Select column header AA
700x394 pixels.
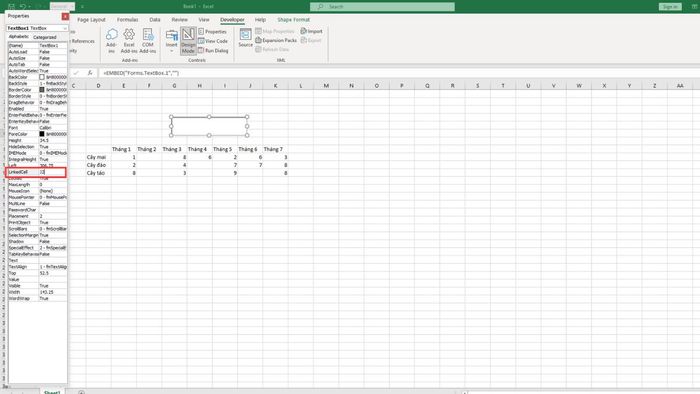(680, 86)
